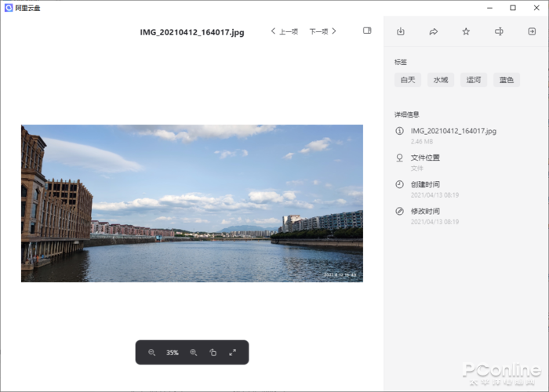Rotate the image using the rotate icon
The image size is (549, 392).
pyautogui.click(x=213, y=353)
